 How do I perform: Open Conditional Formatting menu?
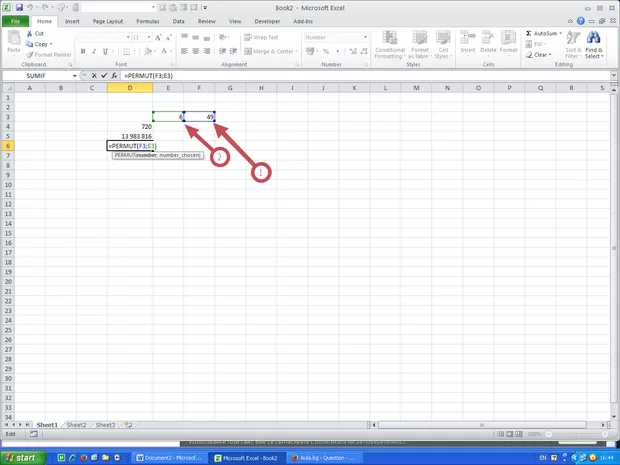click(x=390, y=45)
